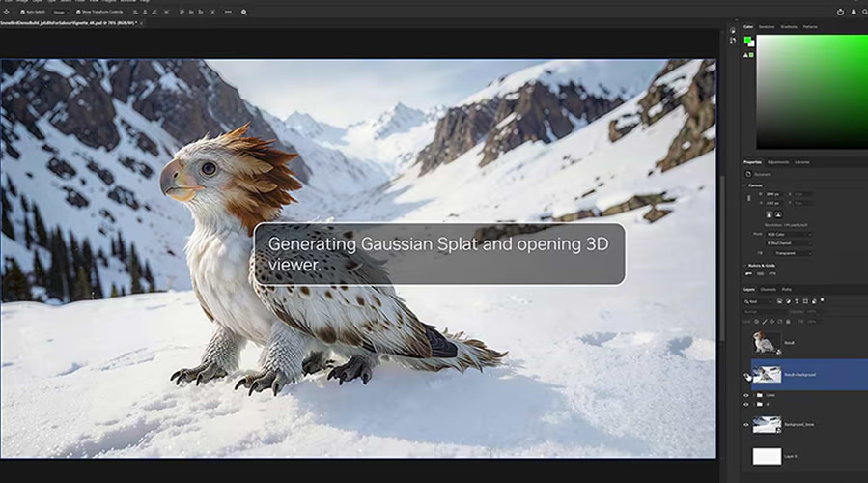The image size is (868, 483).
Task: Toggle the layer filtering on/off switch
Action: click(x=822, y=300)
